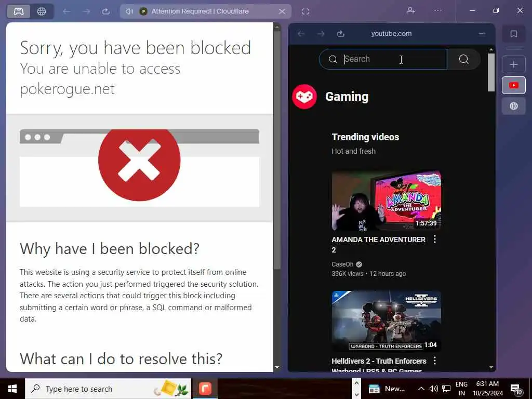532x399 pixels.
Task: Open the volume control tray icon
Action: pyautogui.click(x=434, y=389)
